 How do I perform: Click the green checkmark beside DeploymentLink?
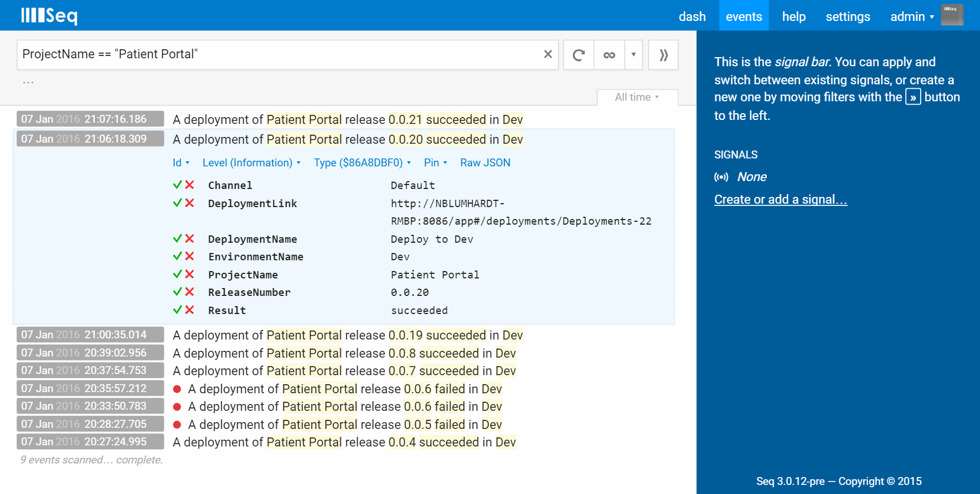tap(178, 203)
